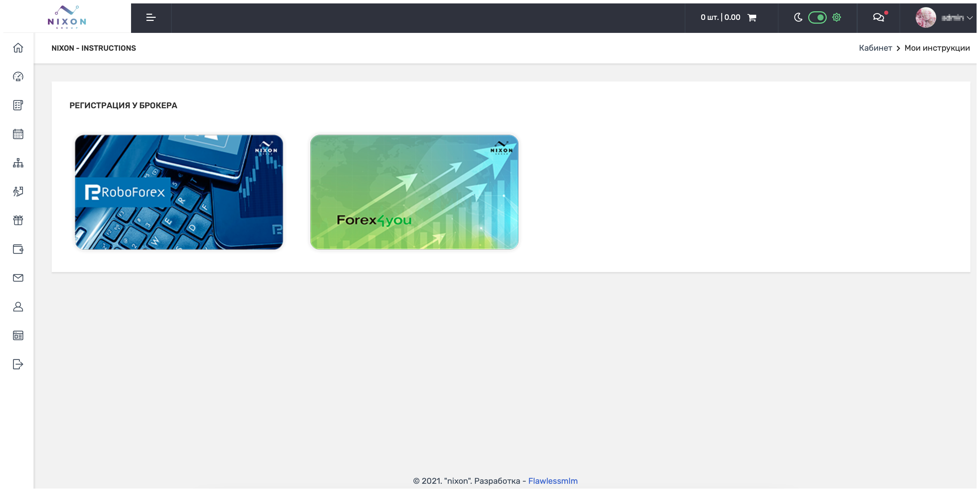Expand the admin user dropdown
The width and height of the screenshot is (980, 492).
956,17
